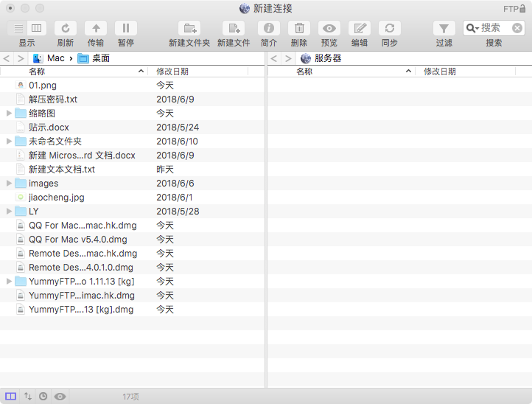Select the file 解压密码.txt

[x=132, y=99]
